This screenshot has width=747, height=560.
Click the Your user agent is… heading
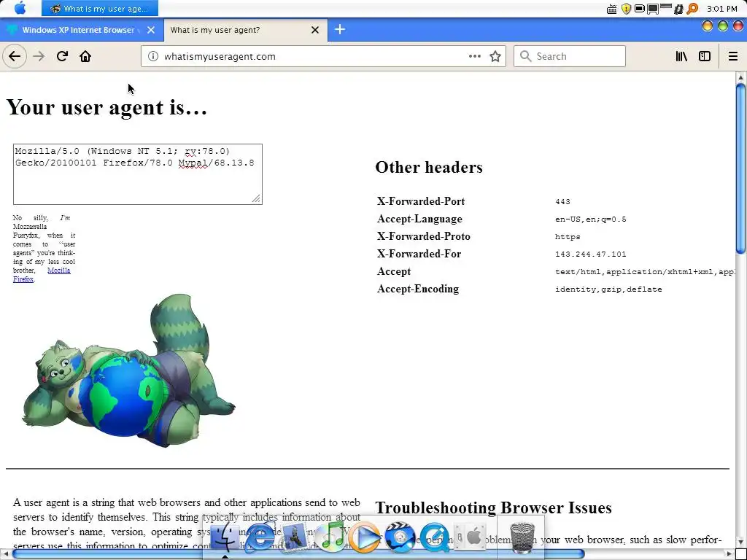tap(107, 107)
